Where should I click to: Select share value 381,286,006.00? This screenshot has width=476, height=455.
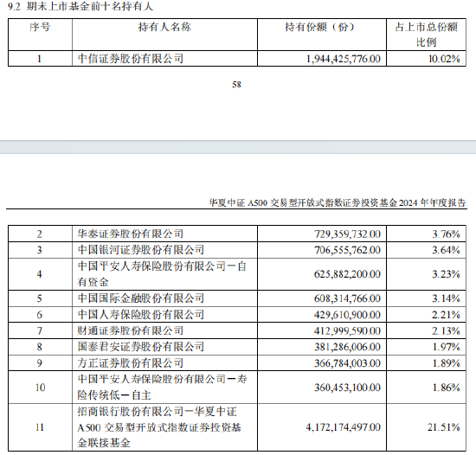pos(347,347)
